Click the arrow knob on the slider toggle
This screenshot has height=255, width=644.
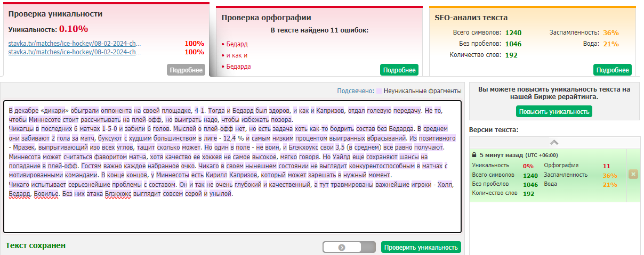pos(342,247)
